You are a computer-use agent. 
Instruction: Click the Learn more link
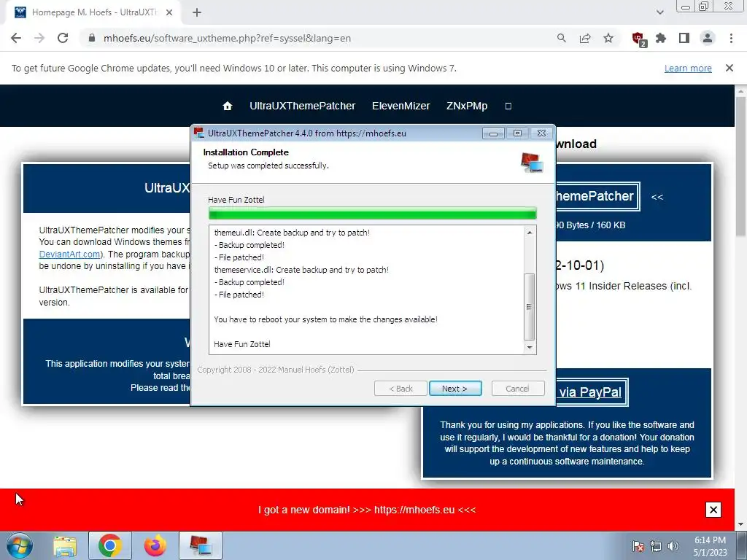pyautogui.click(x=688, y=68)
